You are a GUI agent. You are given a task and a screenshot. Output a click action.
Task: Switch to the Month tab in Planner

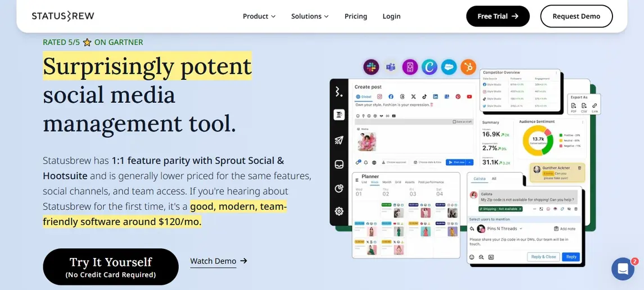[x=387, y=182]
